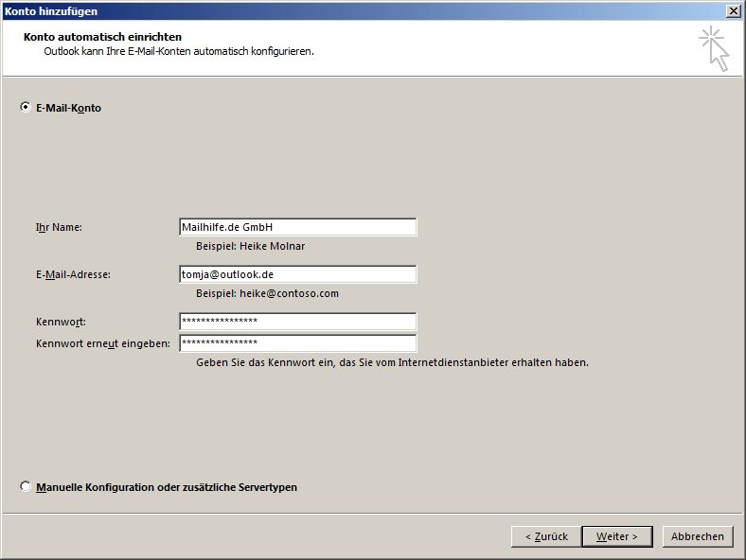This screenshot has width=746, height=560.
Task: Click the Konto automatisch einrichten heading
Action: [x=103, y=37]
